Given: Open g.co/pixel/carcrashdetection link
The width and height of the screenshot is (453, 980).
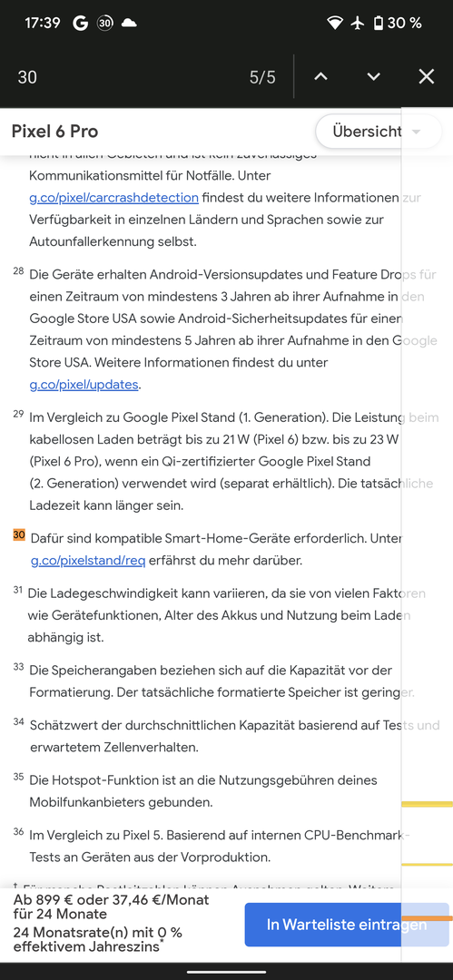Looking at the screenshot, I should click(113, 198).
